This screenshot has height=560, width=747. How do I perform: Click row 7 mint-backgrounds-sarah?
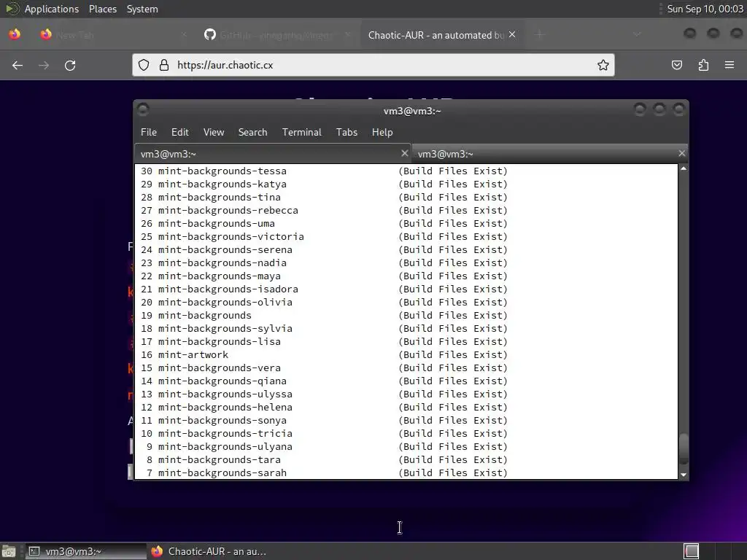click(324, 472)
